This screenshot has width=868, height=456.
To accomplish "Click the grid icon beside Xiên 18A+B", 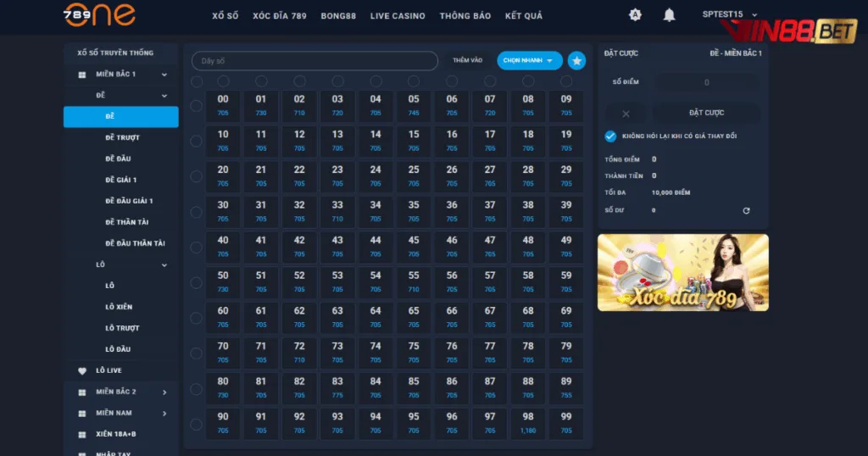I will click(x=82, y=435).
